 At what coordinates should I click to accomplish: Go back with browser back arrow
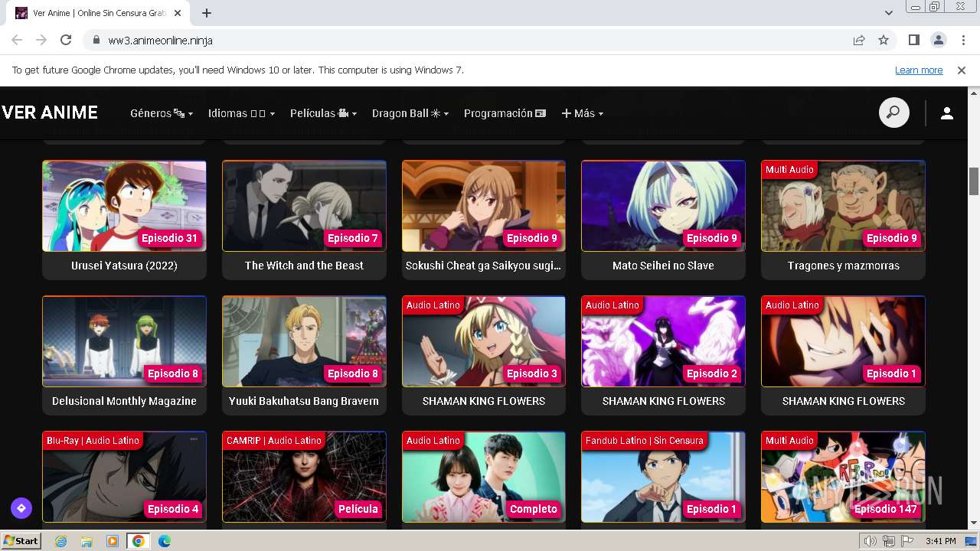coord(17,40)
